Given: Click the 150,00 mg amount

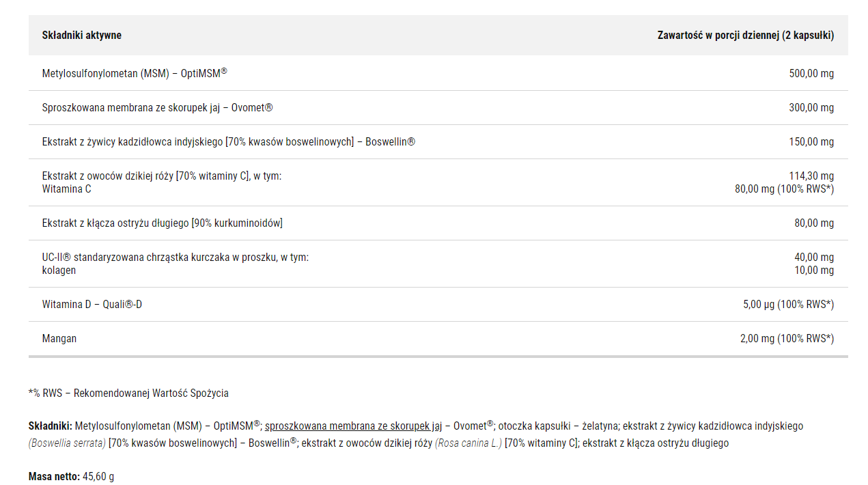Looking at the screenshot, I should pyautogui.click(x=811, y=142).
